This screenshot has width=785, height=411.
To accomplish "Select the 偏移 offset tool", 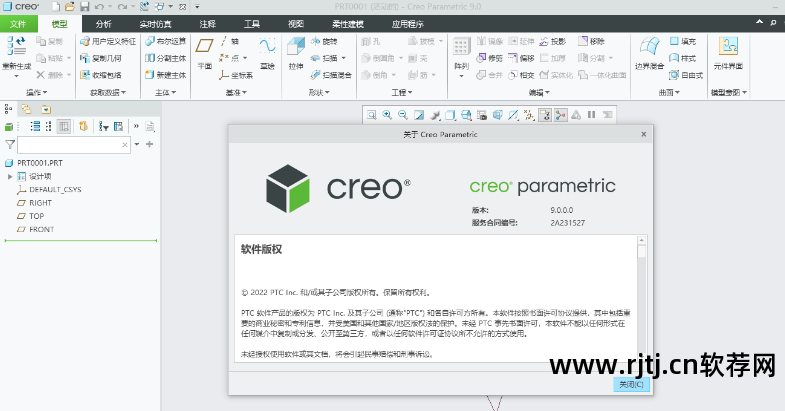I will (x=522, y=58).
